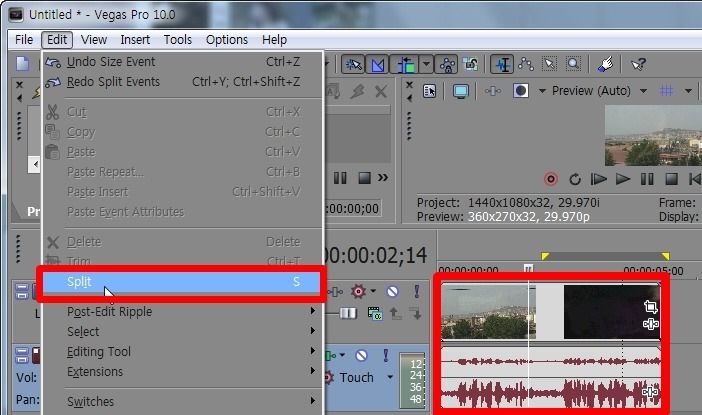The height and width of the screenshot is (415, 702).
Task: Toggle Enable Snapping in toolbar
Action: [353, 64]
